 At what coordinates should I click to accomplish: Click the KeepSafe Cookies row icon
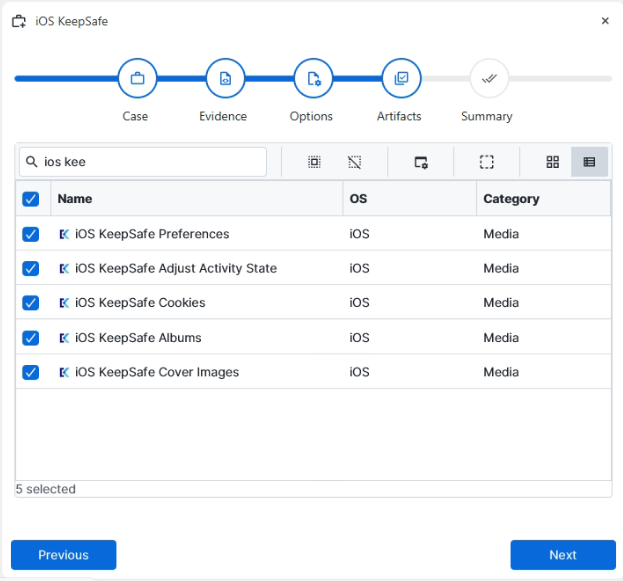pos(64,303)
